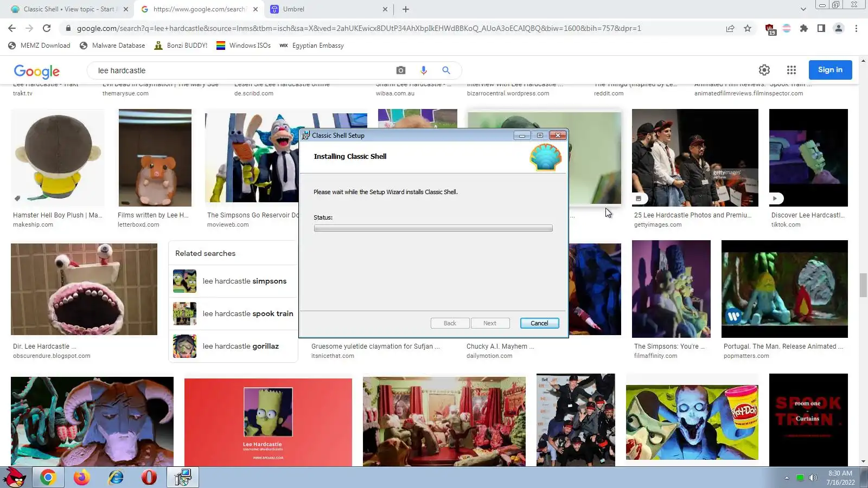
Task: Open the tab search dropdown
Action: (803, 9)
